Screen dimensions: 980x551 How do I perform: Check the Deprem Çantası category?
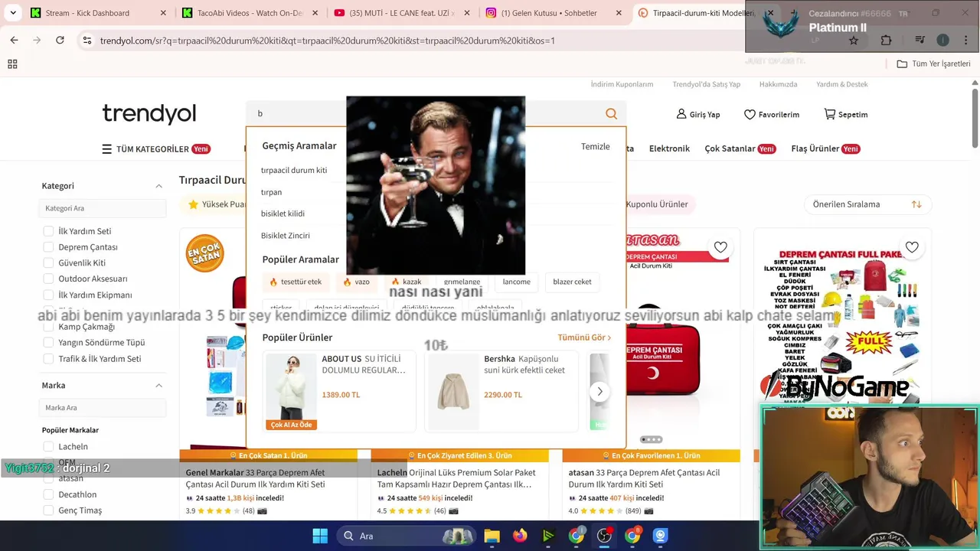(48, 247)
